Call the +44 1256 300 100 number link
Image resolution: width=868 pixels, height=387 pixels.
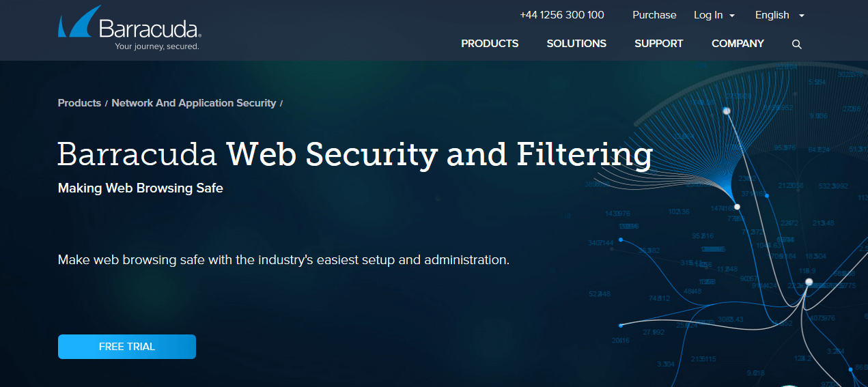(x=562, y=15)
